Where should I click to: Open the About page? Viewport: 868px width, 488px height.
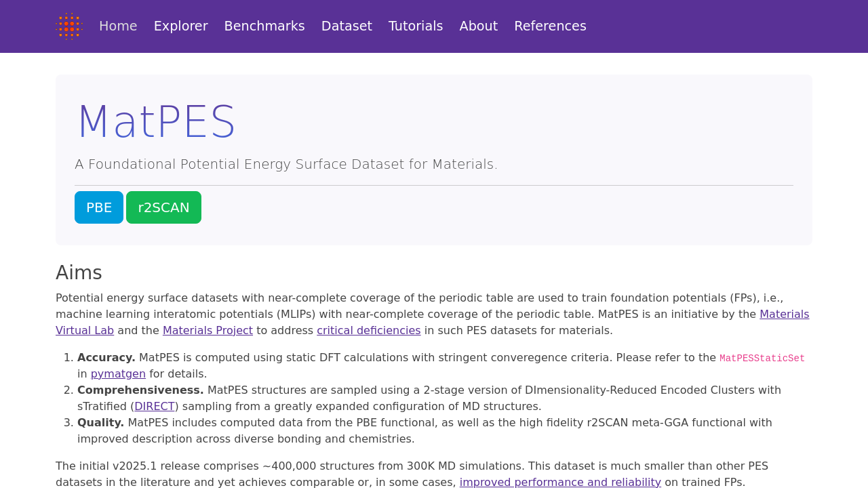[478, 26]
